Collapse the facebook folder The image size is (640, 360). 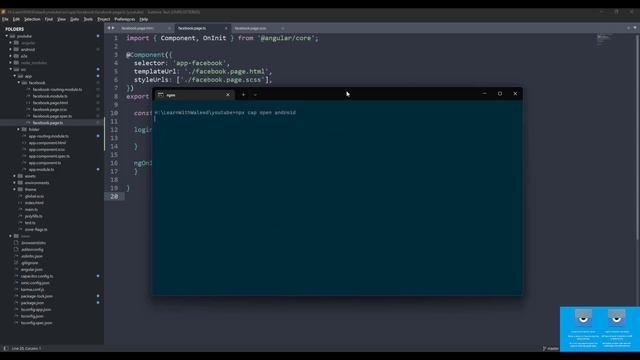19,82
